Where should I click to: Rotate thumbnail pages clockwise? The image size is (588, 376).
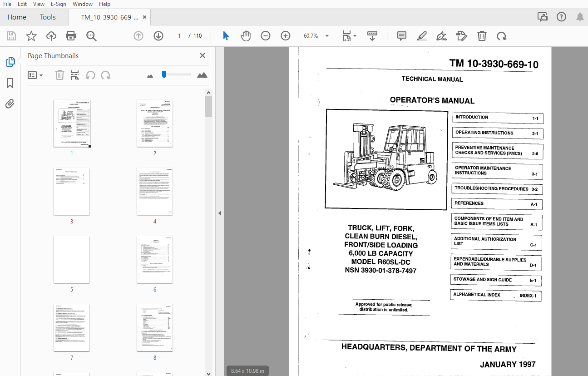click(106, 75)
